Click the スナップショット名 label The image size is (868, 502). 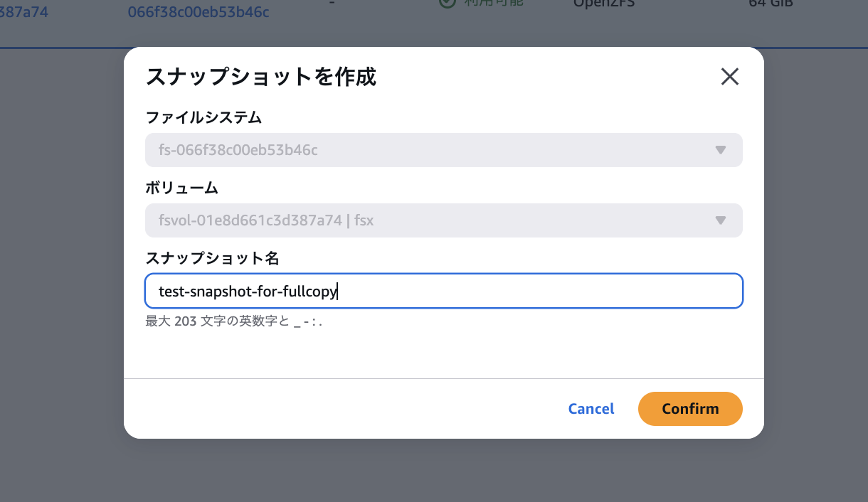(211, 258)
